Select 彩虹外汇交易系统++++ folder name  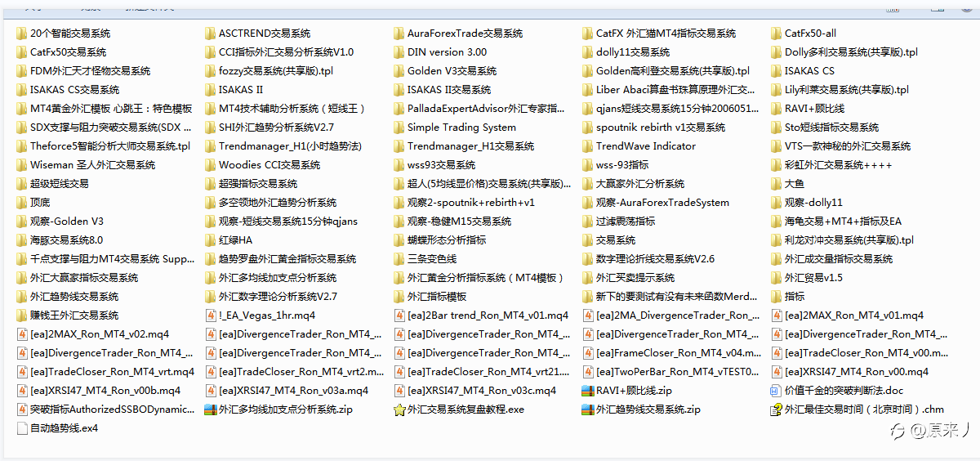click(838, 165)
